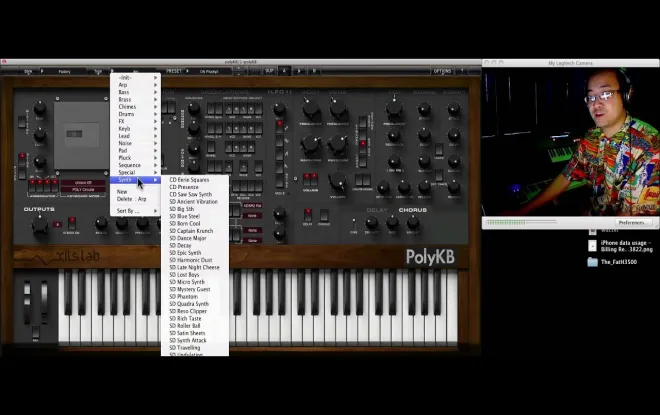Toggle the Chorus effect switch
This screenshot has width=660, height=415.
[324, 214]
